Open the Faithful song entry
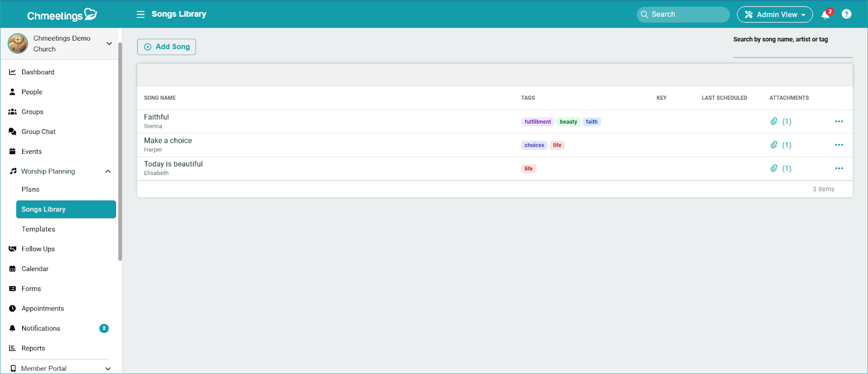Viewport: 868px width, 374px height. point(157,117)
